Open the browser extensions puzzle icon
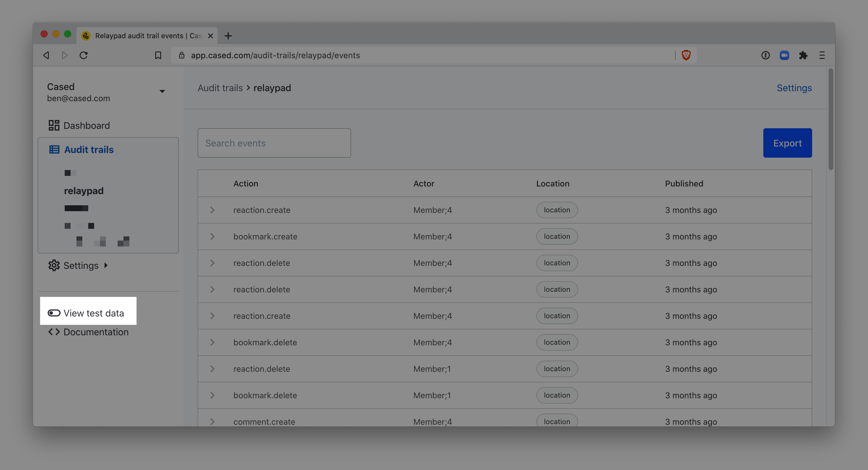 [x=803, y=55]
